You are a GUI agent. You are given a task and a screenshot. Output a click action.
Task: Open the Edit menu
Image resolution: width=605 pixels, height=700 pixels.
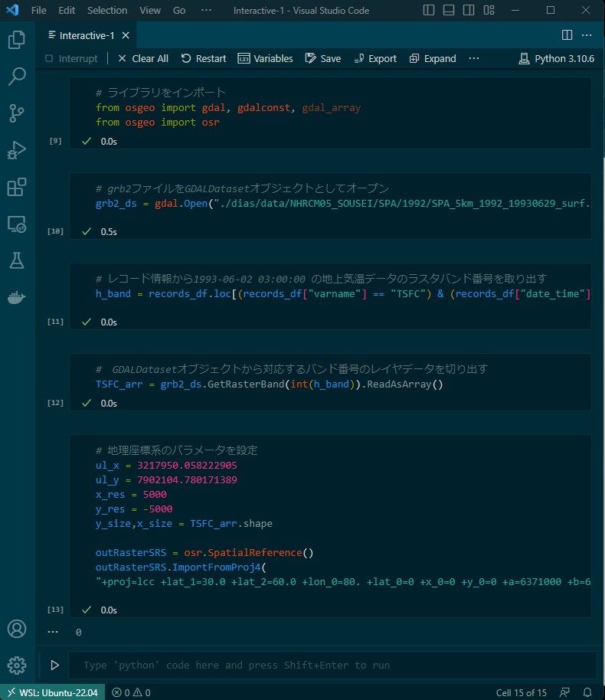point(67,10)
